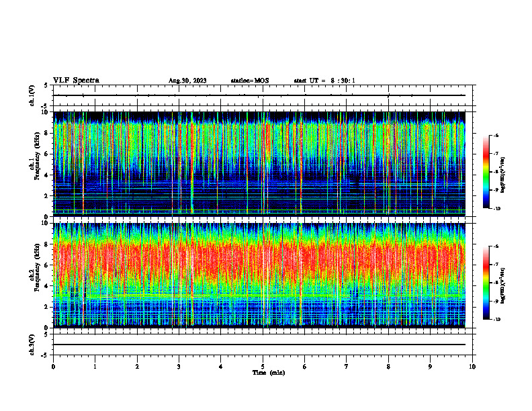The height and width of the screenshot is (411, 532).
Task: Click the ch.1 "Frequency (kHz)" axis label
Action: [x=36, y=156]
